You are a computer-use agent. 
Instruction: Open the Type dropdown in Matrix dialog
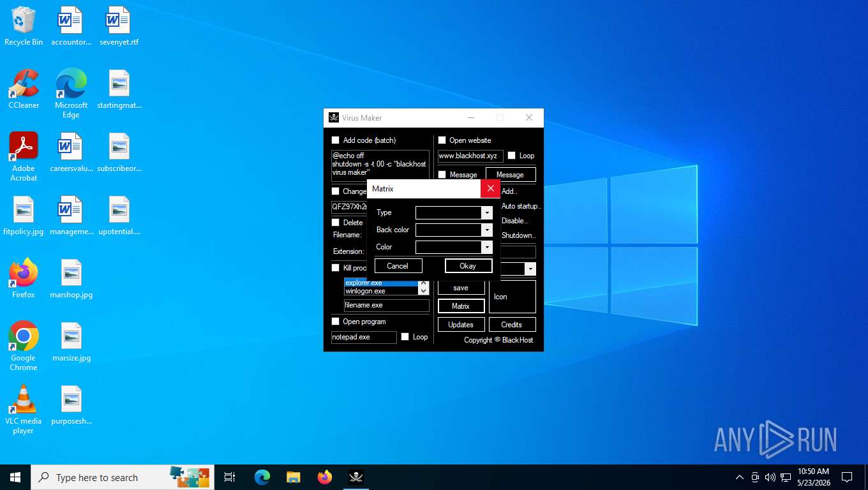pos(487,212)
